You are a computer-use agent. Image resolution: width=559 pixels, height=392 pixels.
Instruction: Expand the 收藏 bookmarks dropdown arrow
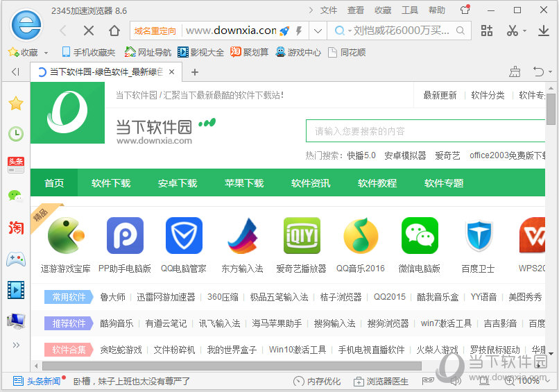[46, 53]
